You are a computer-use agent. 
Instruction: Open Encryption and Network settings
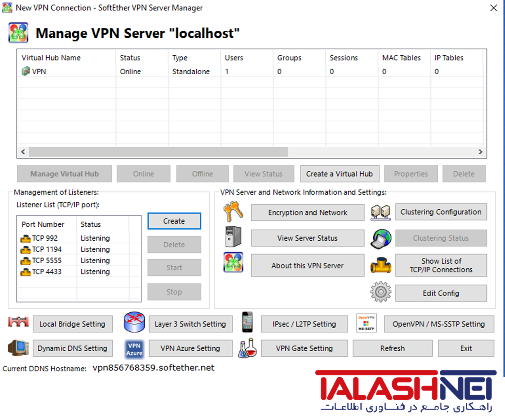click(x=308, y=212)
